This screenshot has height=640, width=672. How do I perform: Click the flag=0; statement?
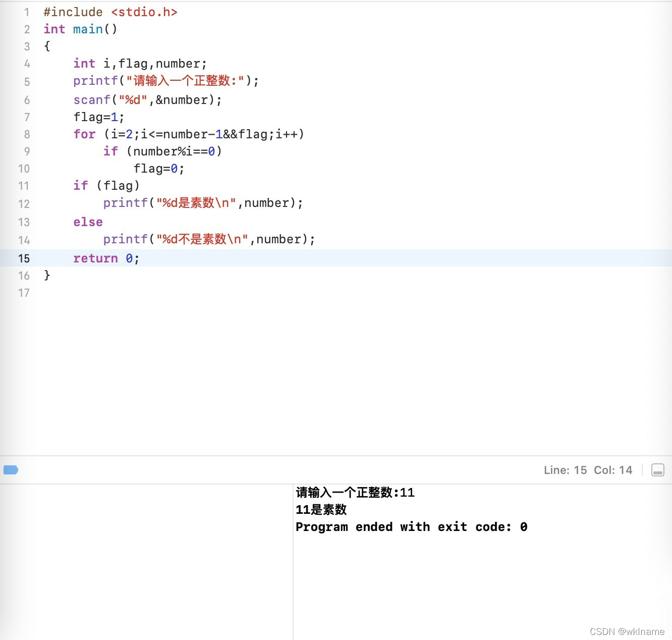[x=159, y=169]
